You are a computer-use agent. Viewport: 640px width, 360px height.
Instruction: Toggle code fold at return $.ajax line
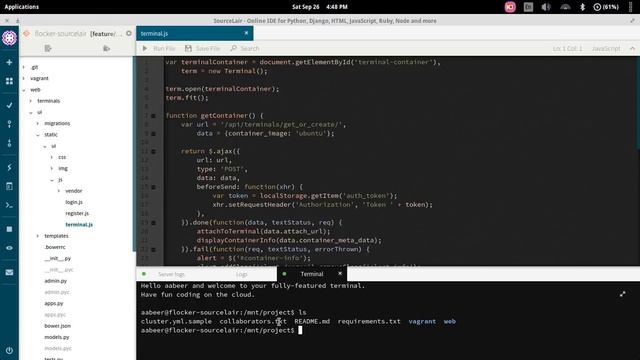pos(153,151)
